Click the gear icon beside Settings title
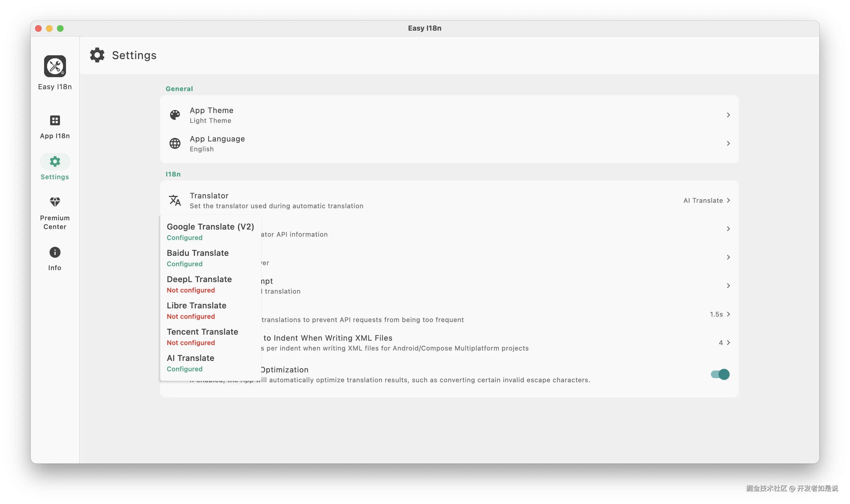The width and height of the screenshot is (850, 504). pyautogui.click(x=97, y=55)
